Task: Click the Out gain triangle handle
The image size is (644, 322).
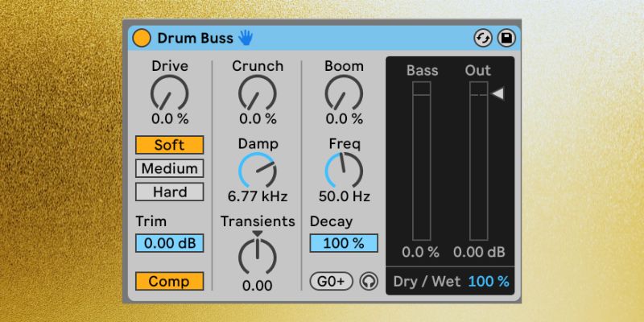Action: coord(497,94)
